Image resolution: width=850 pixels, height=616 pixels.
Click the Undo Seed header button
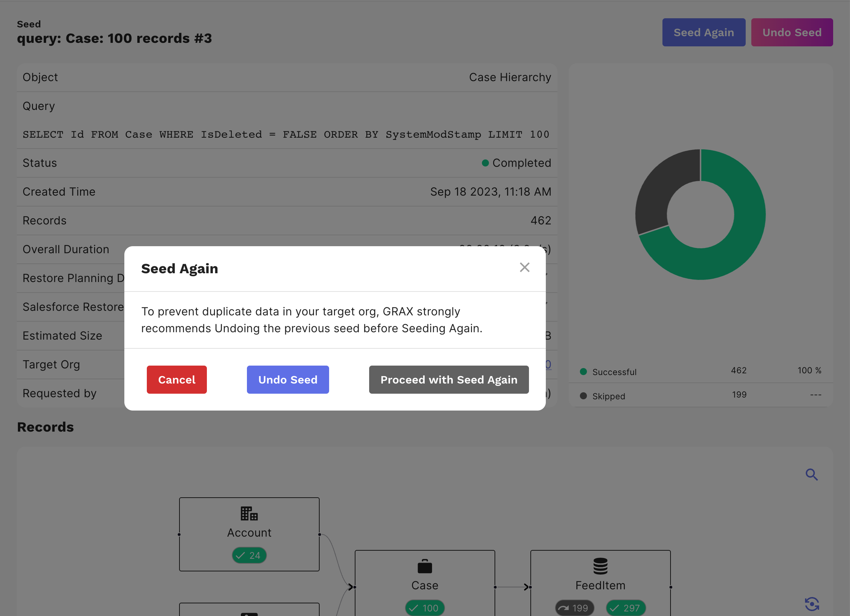click(792, 33)
